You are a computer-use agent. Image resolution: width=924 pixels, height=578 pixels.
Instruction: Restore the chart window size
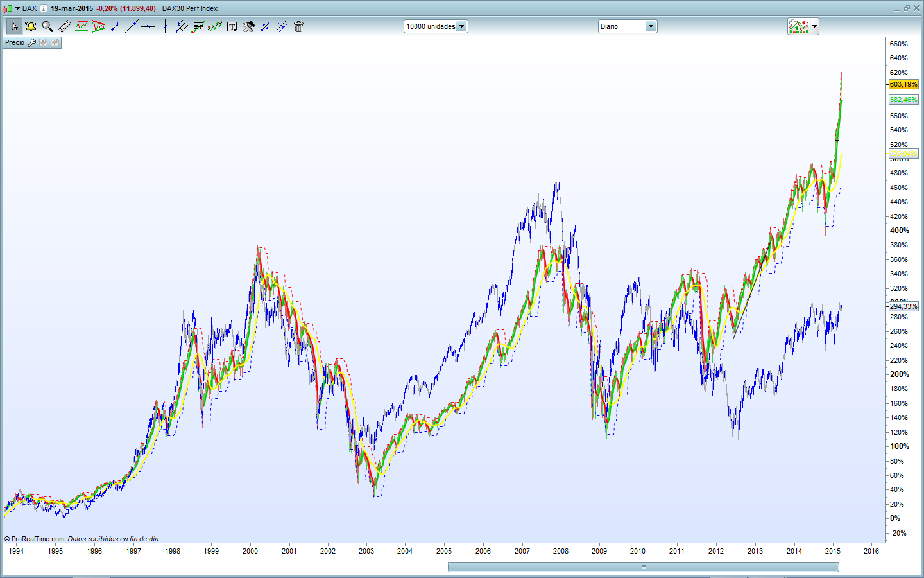tap(907, 8)
